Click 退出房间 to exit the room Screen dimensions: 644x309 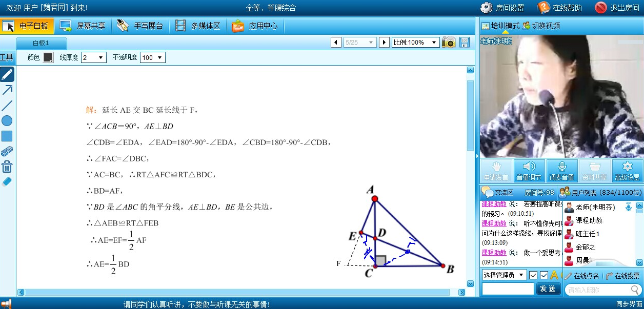[617, 8]
